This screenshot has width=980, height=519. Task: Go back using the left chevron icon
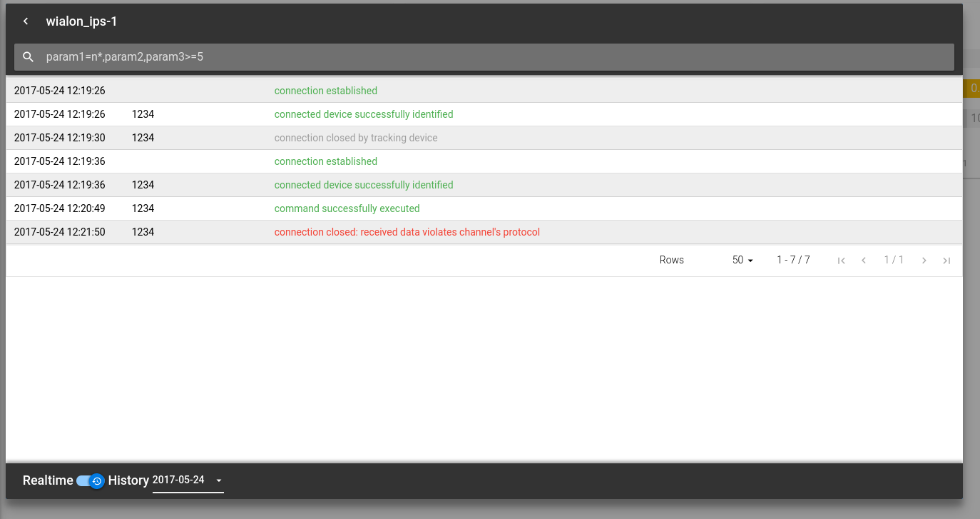(x=26, y=21)
